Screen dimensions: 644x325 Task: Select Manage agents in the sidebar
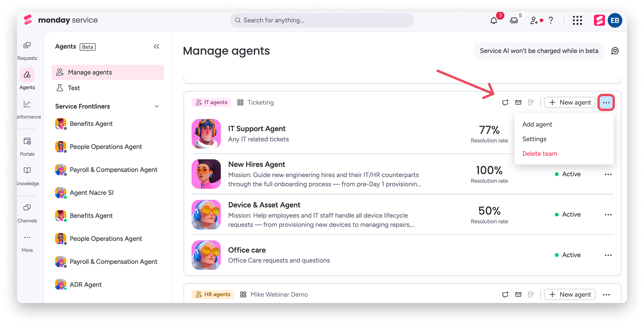[x=108, y=72]
